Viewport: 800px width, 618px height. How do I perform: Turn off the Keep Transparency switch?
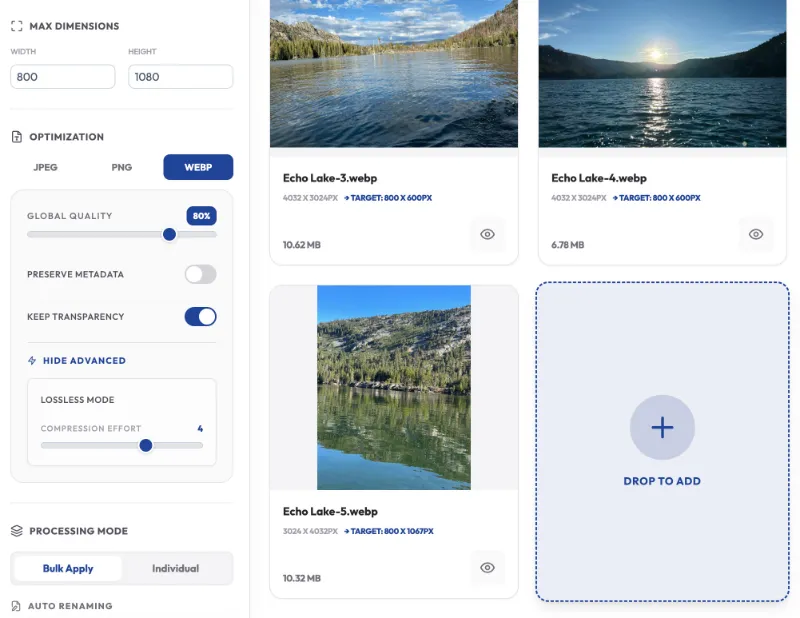click(201, 316)
